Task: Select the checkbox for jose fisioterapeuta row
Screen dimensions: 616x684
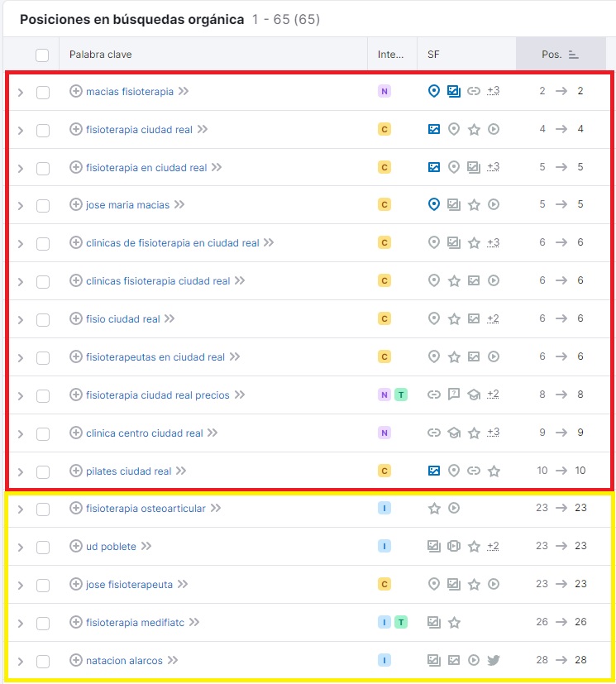Action: [x=43, y=585]
